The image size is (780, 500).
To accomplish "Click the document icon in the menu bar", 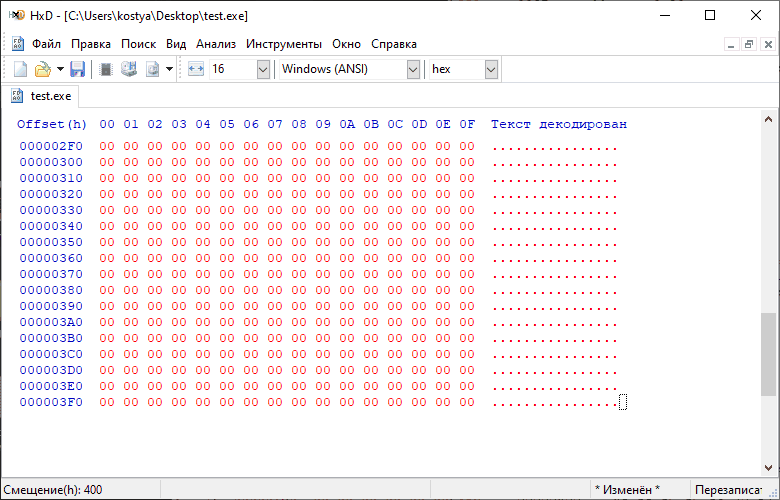I will coord(17,44).
